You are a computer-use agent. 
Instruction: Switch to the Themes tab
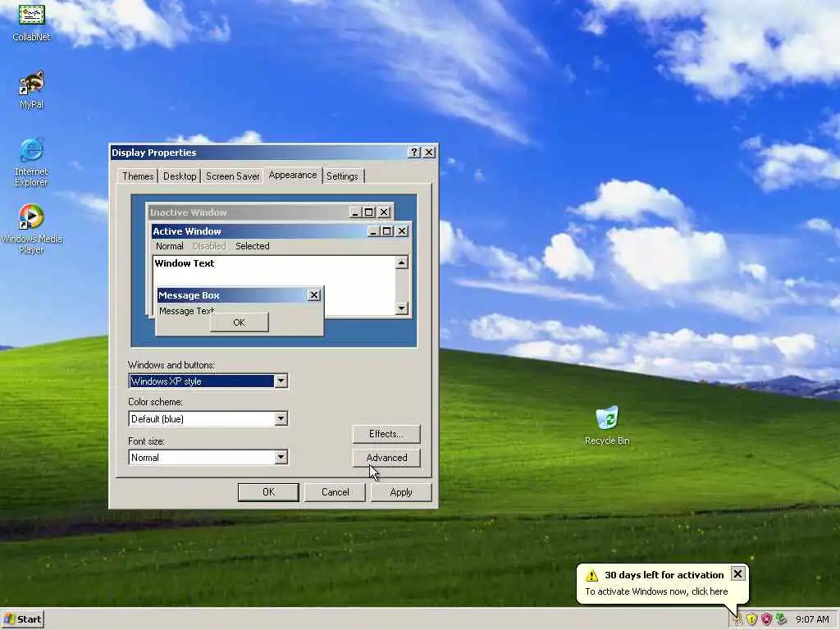pyautogui.click(x=138, y=176)
